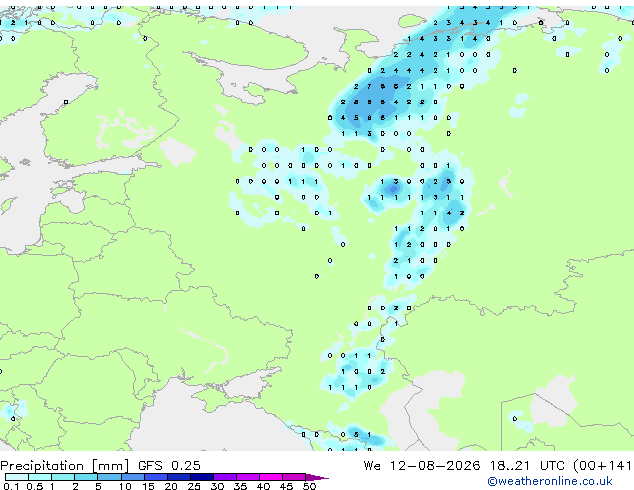
Task: Select the 1–2 mm legend color swatch
Action: 63,477
